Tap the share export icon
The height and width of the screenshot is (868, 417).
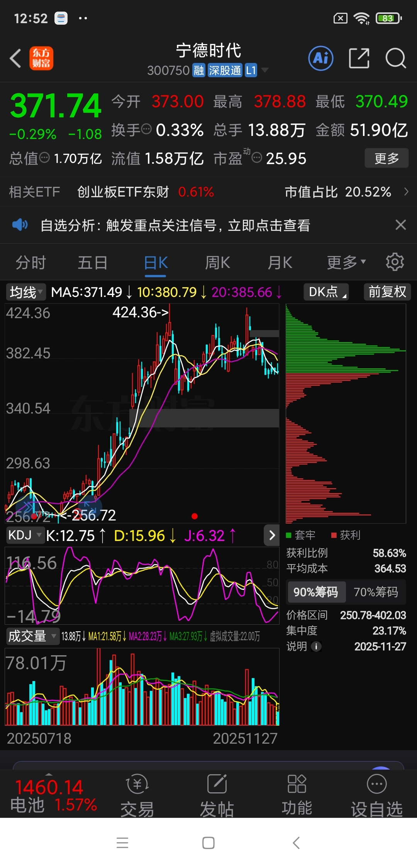click(359, 58)
